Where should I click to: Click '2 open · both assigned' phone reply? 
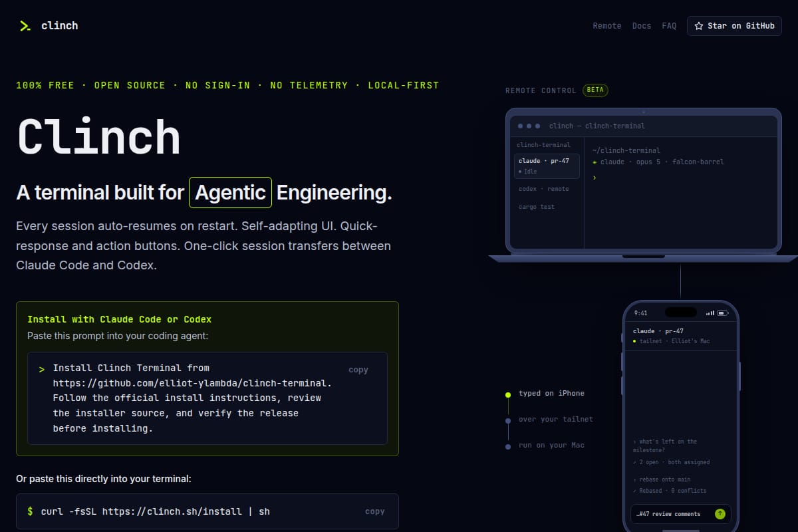pyautogui.click(x=671, y=462)
